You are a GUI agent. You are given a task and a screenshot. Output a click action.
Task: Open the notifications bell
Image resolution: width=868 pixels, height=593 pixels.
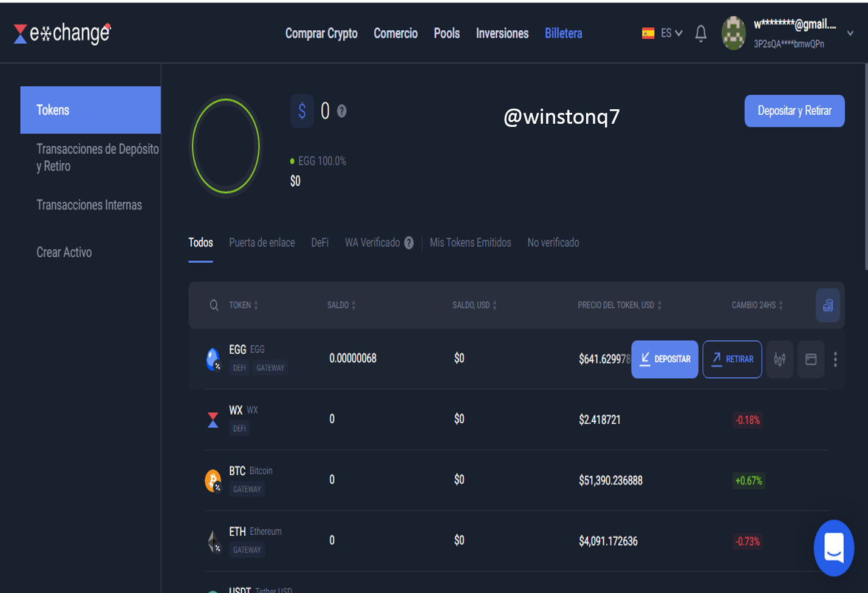coord(701,33)
